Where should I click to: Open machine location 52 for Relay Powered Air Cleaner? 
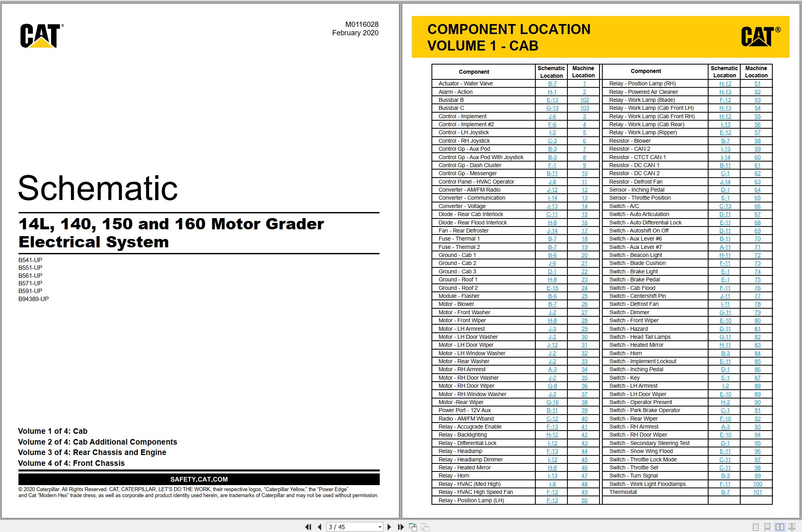tap(757, 92)
